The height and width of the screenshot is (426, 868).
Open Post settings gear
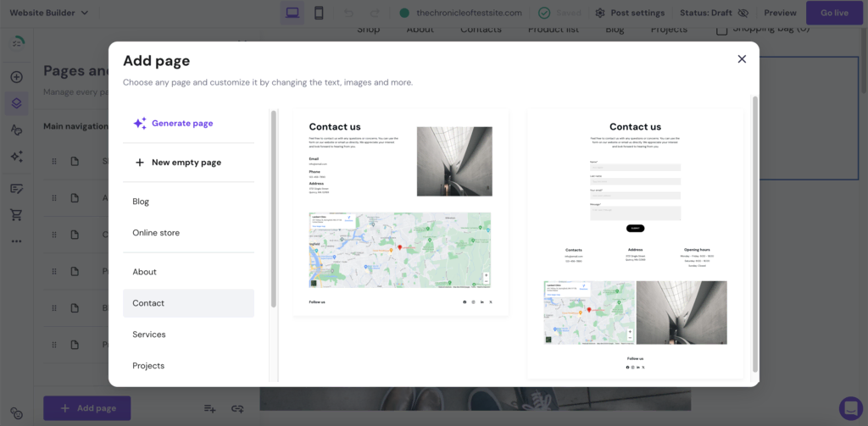pyautogui.click(x=600, y=13)
